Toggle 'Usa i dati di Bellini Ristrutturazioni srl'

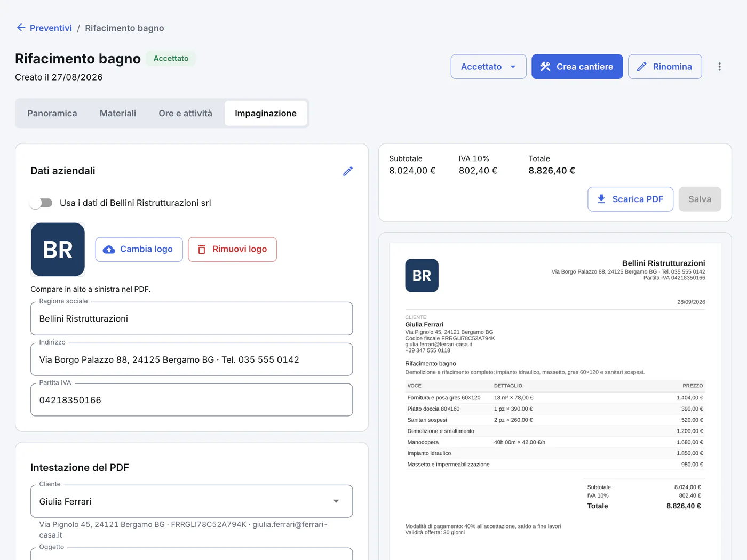pyautogui.click(x=41, y=203)
